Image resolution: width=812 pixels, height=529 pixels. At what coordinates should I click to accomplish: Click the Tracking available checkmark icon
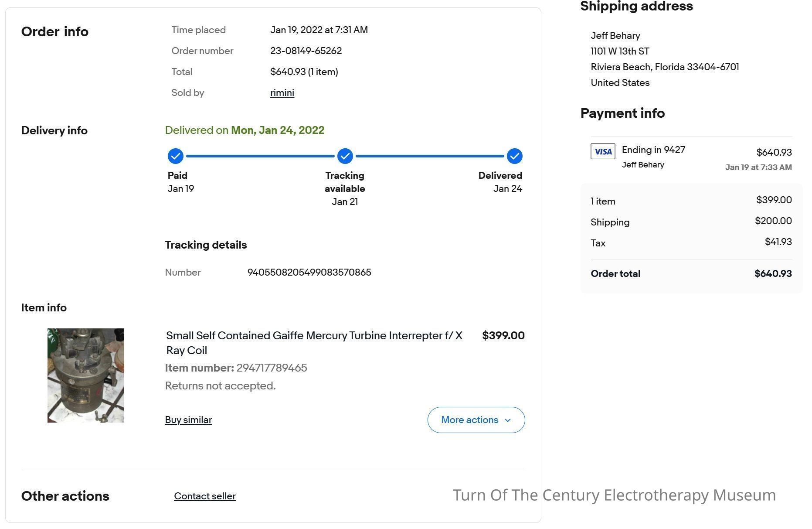pos(345,156)
